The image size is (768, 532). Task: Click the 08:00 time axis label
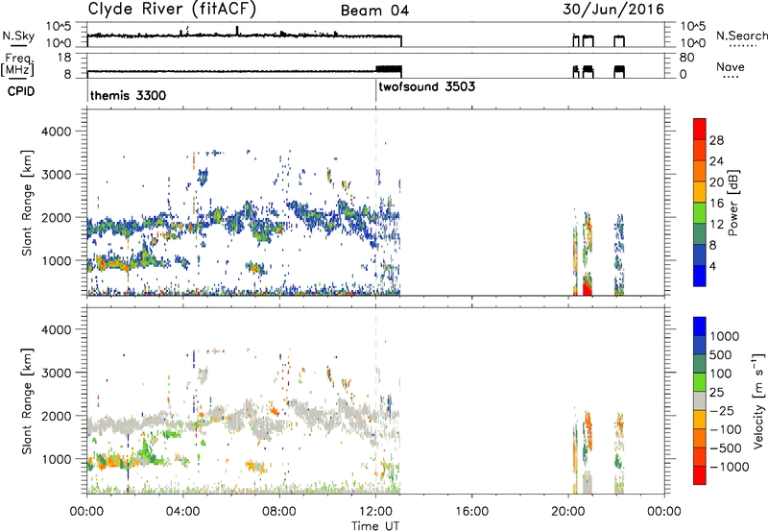point(279,512)
